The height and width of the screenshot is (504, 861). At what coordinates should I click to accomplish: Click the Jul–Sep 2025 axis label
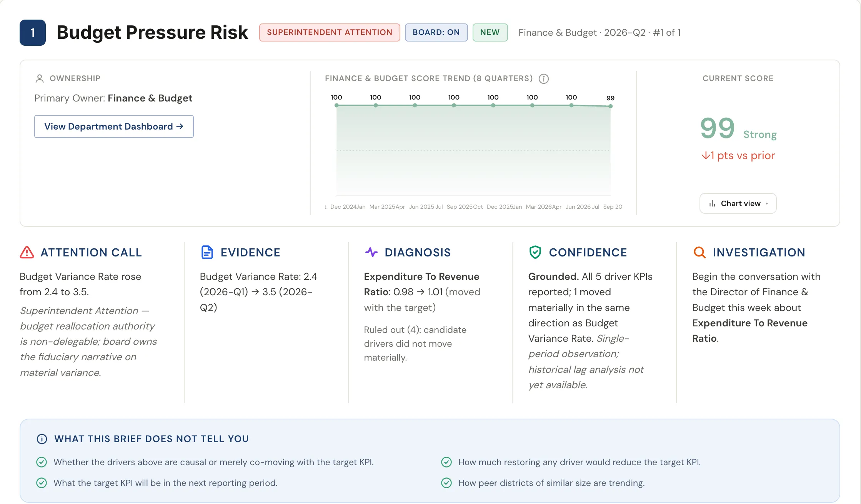[454, 207]
